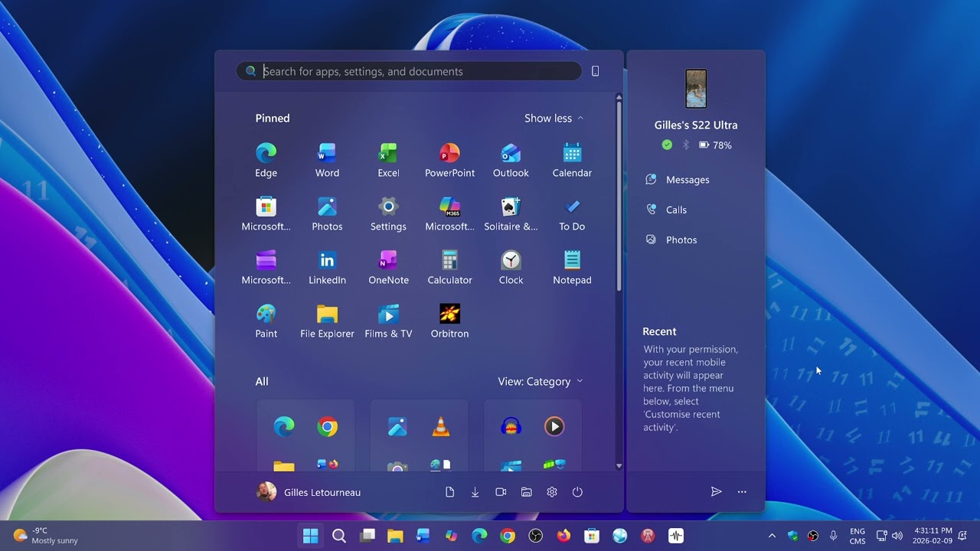
Task: Open Films & TV app
Action: pos(388,321)
